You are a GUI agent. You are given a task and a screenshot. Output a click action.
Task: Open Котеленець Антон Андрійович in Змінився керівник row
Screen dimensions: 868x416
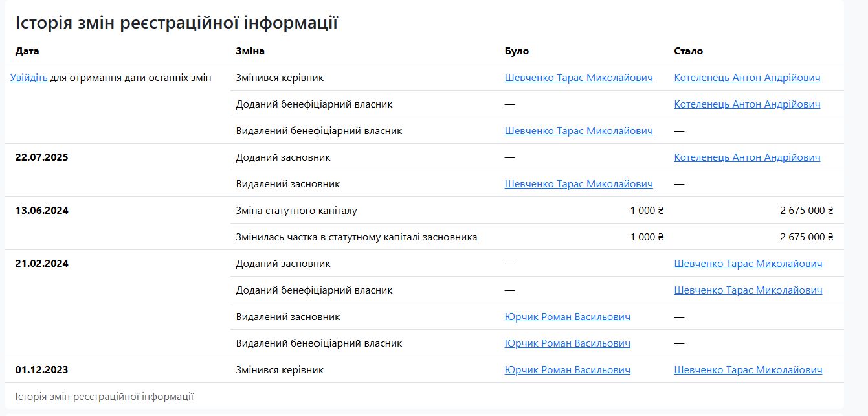pos(747,78)
